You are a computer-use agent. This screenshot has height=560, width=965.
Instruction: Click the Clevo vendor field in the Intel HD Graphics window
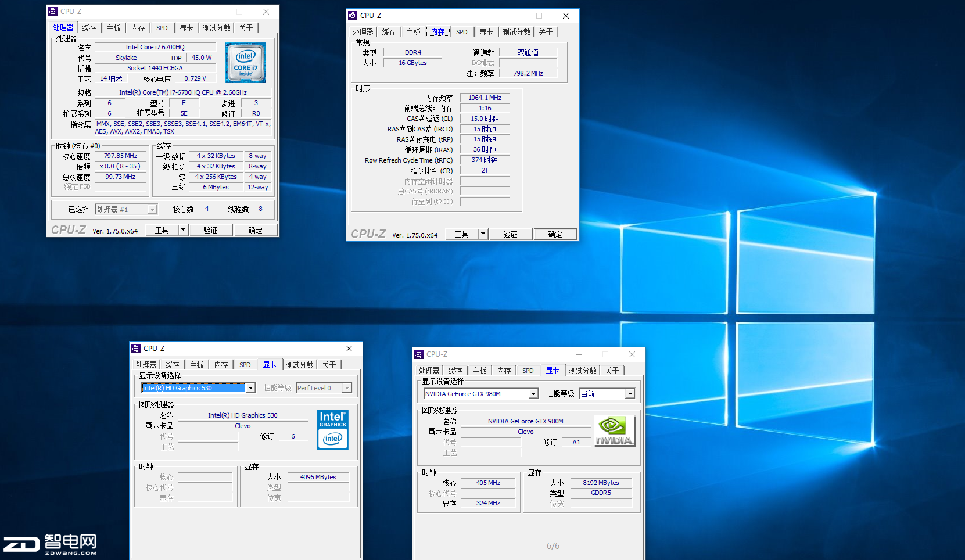coord(243,426)
